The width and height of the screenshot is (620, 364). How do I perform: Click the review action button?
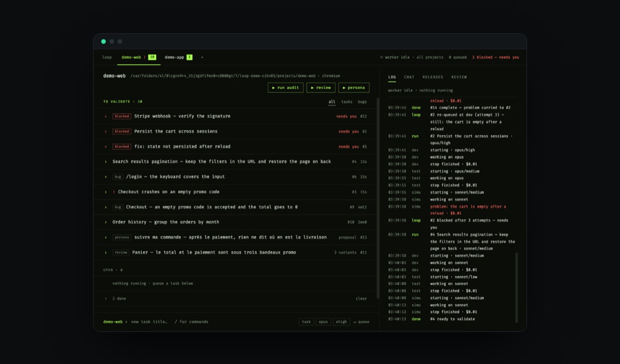pos(321,88)
